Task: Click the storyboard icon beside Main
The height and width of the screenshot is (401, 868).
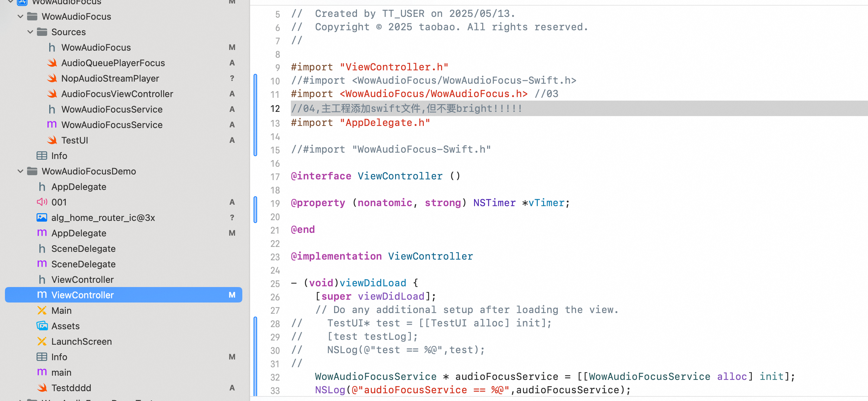Action: click(x=42, y=310)
